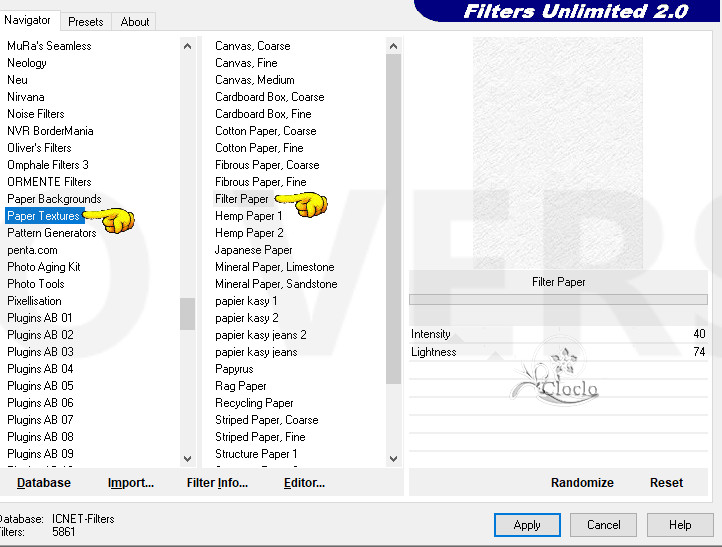Screen dimensions: 722x547
Task: Open Filter Info...
Action: tap(217, 483)
